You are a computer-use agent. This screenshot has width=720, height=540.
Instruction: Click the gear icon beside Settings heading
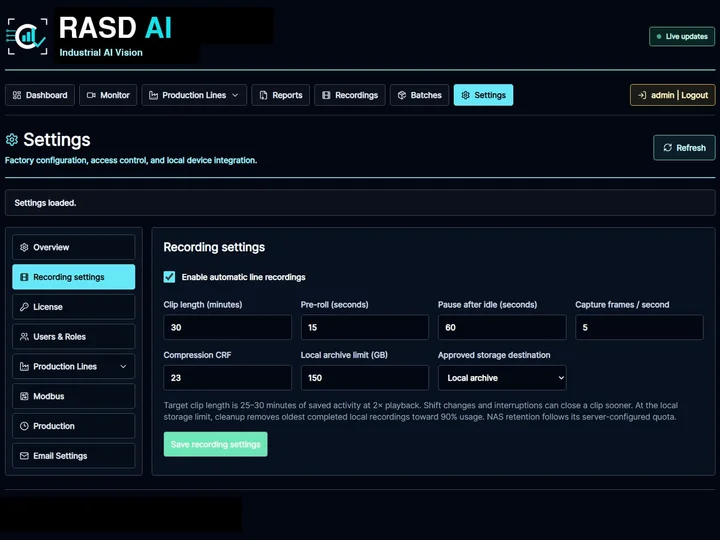click(12, 140)
